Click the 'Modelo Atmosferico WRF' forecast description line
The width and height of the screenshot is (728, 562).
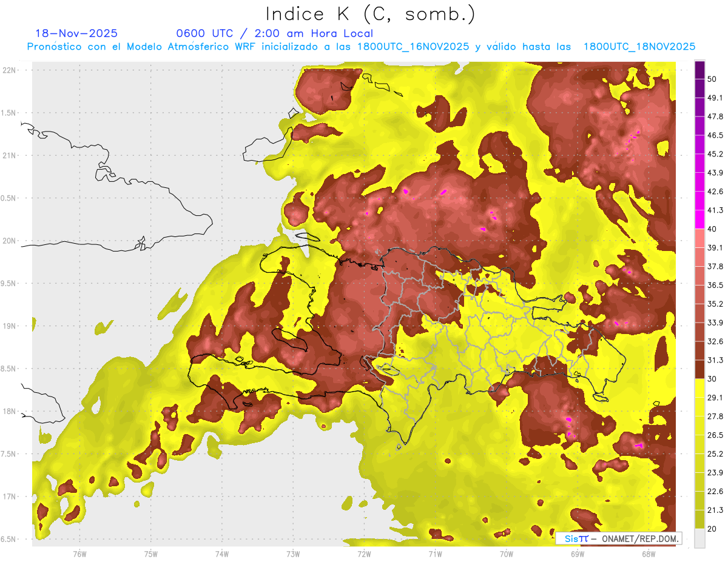click(362, 47)
